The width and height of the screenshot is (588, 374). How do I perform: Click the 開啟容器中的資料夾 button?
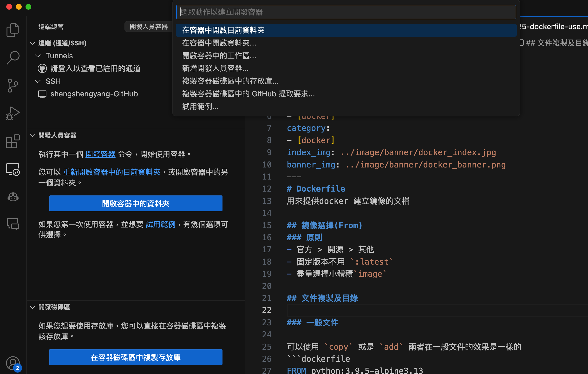[136, 204]
